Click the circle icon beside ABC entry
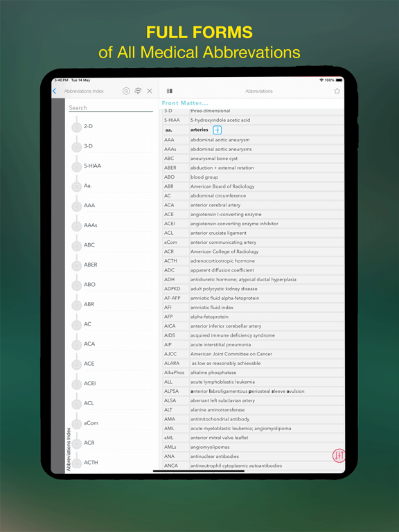Viewport: 399px width, 532px height. [77, 246]
